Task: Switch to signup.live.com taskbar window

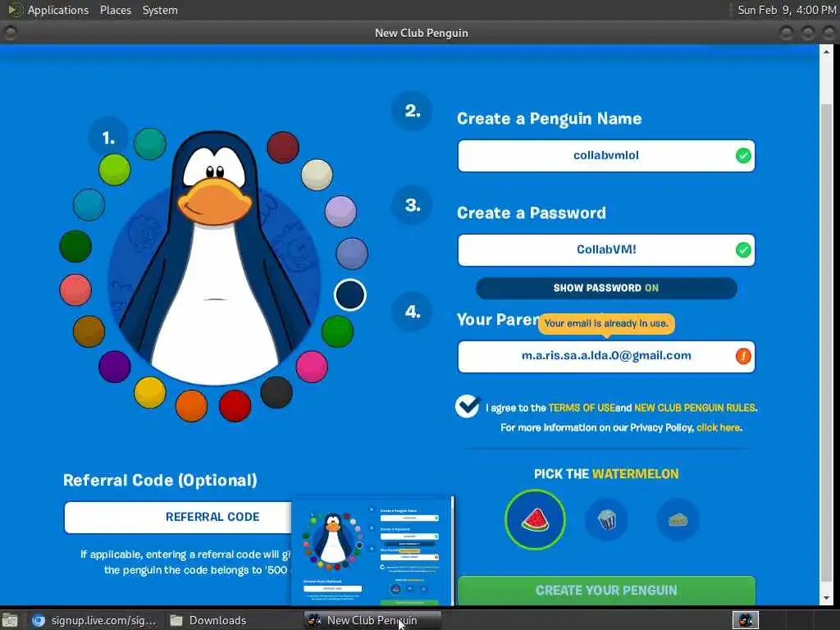Action: coord(94,620)
